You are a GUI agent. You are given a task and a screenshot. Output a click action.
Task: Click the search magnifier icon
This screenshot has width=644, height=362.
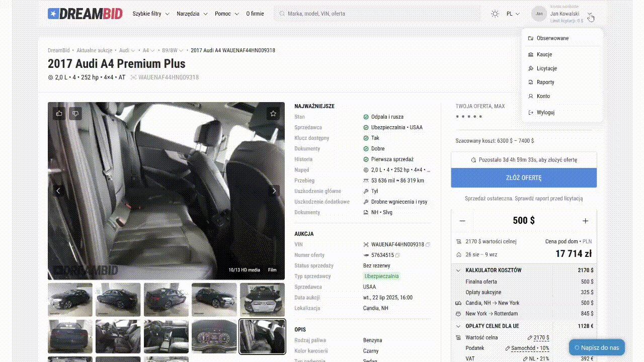(282, 14)
